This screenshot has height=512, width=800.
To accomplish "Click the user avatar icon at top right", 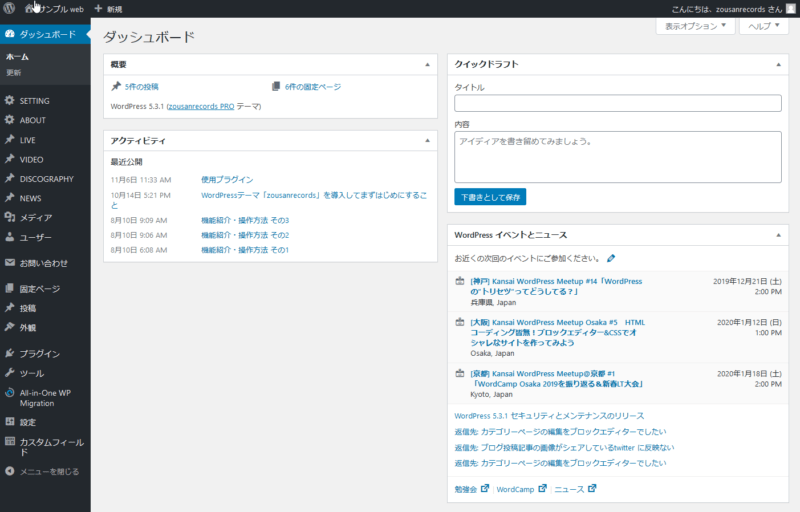I will pos(790,8).
